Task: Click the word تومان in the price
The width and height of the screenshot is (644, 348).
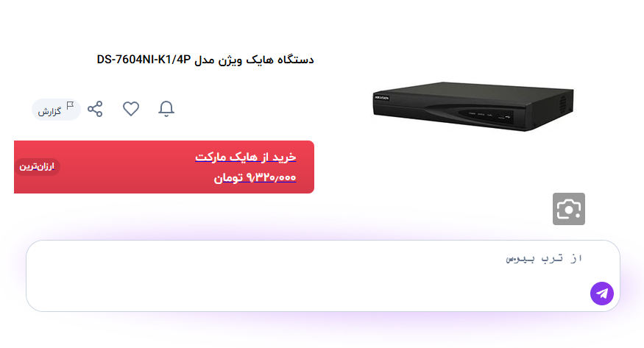Action: tap(228, 178)
